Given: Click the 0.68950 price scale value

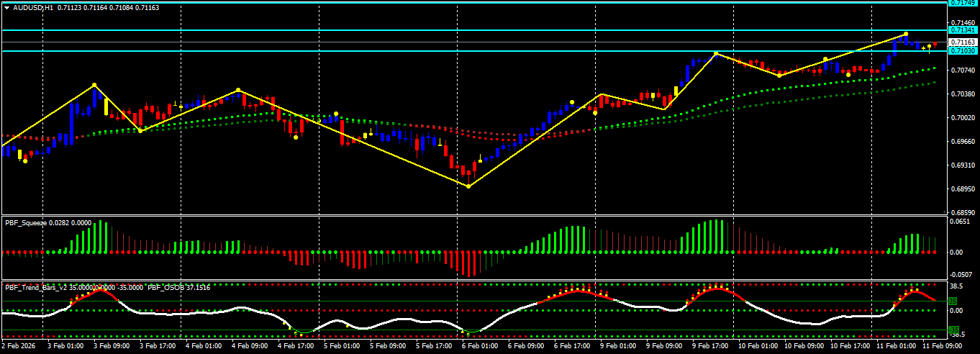Looking at the screenshot, I should point(963,189).
